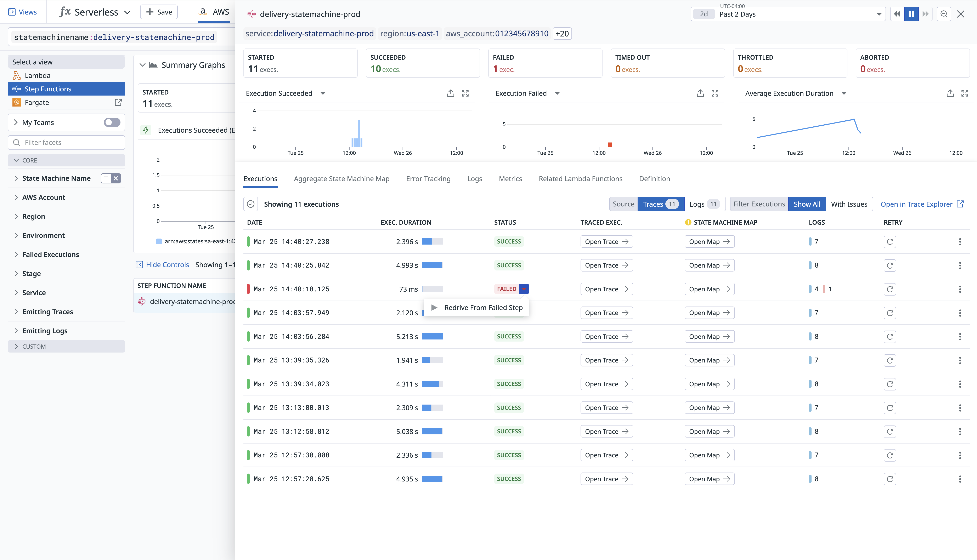Viewport: 977px width, 560px height.
Task: Remove the State Machine Name facet filter
Action: click(116, 178)
